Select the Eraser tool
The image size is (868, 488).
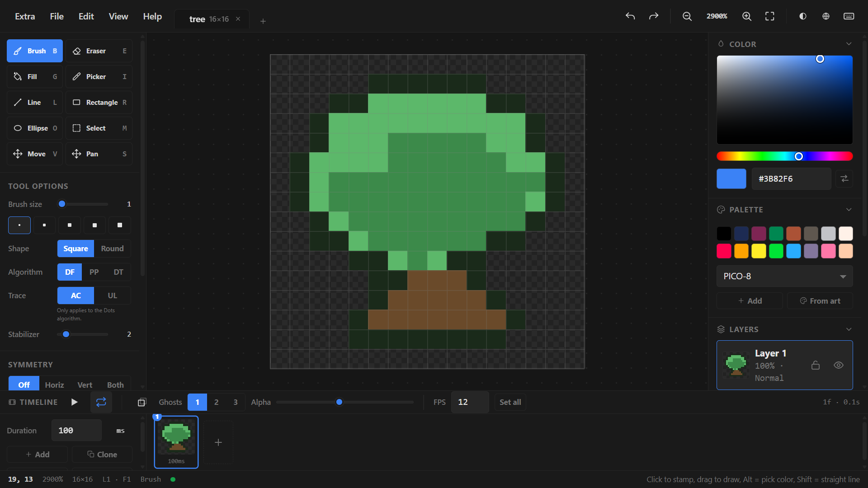99,51
